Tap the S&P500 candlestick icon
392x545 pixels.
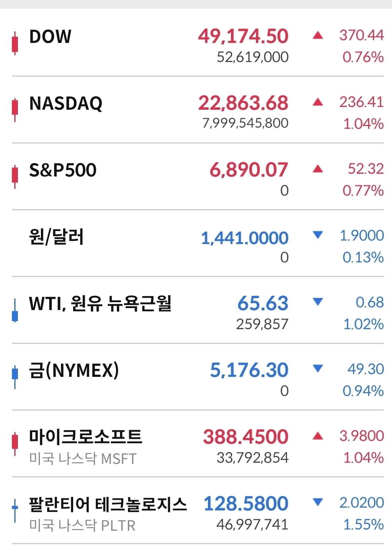click(15, 176)
